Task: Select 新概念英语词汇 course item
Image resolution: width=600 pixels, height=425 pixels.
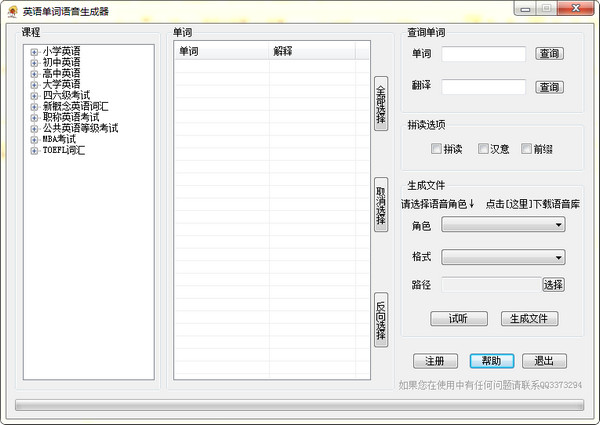Action: [x=75, y=106]
